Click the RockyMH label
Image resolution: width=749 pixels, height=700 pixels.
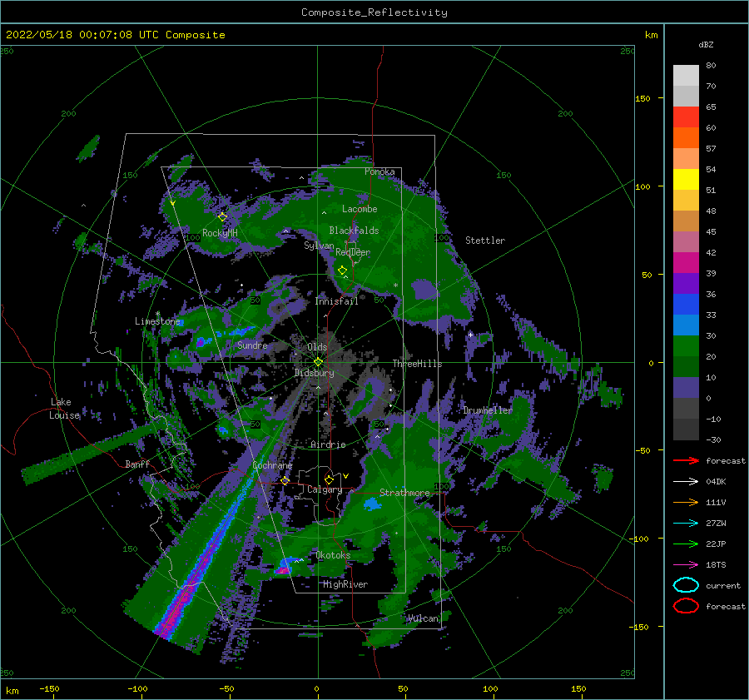tap(220, 233)
